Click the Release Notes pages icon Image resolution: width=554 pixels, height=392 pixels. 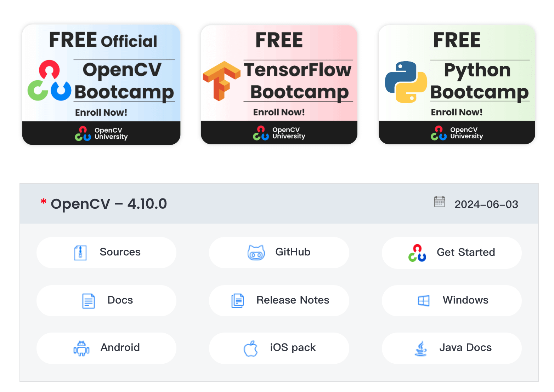(238, 301)
